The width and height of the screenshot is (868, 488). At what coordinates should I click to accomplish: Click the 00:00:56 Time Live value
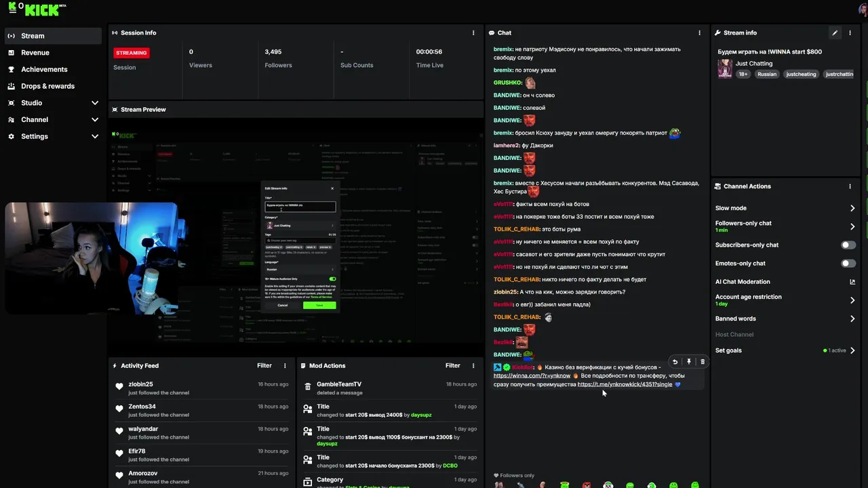pyautogui.click(x=429, y=52)
